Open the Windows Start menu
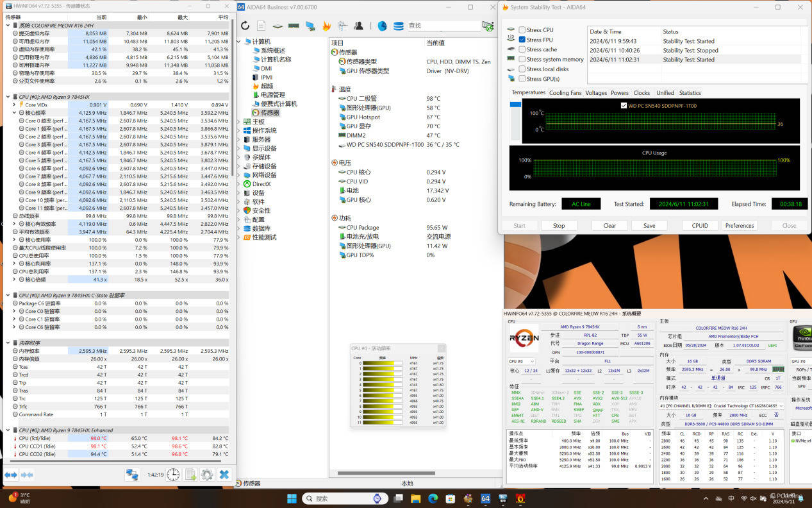 292,498
